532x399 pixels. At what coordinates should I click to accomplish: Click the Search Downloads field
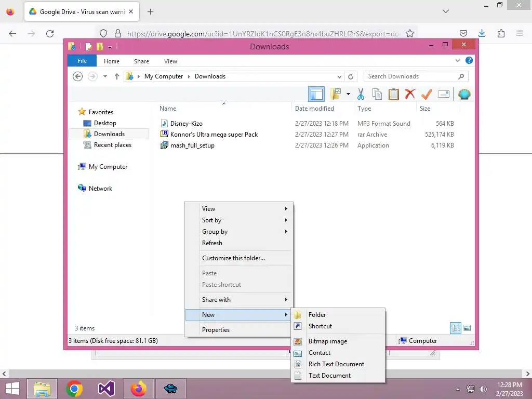click(x=416, y=76)
